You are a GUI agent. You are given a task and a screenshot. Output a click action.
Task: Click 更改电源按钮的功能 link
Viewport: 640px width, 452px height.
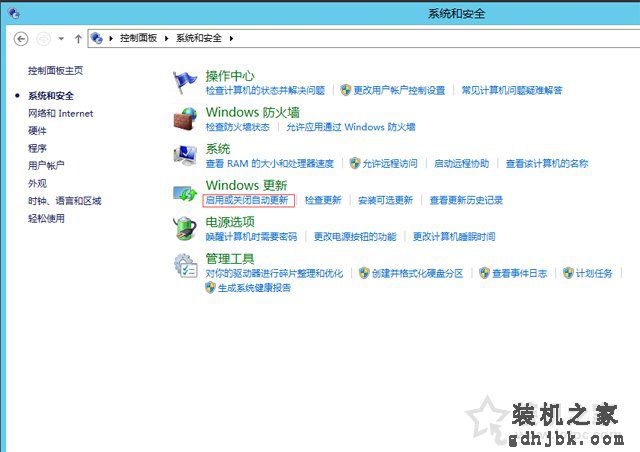click(x=355, y=237)
